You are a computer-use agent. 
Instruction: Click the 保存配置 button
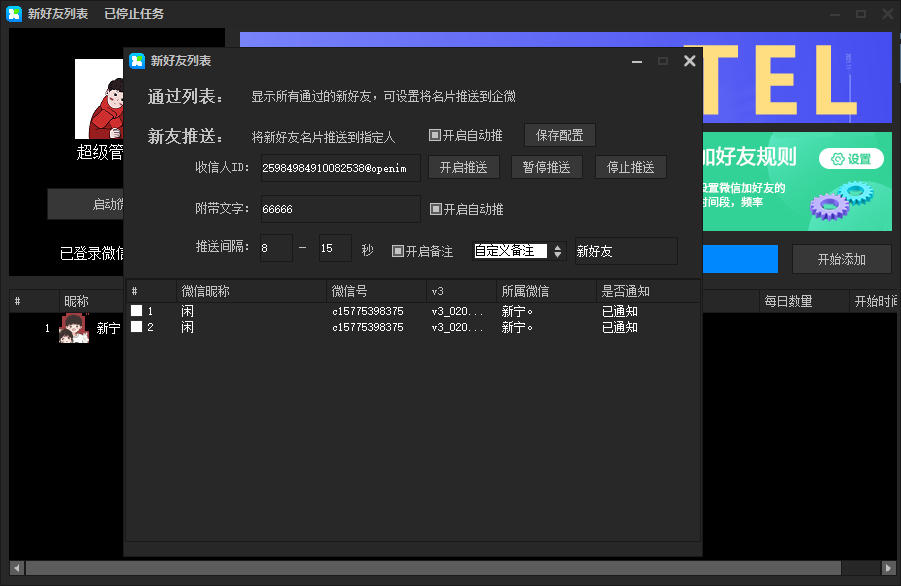(x=559, y=135)
